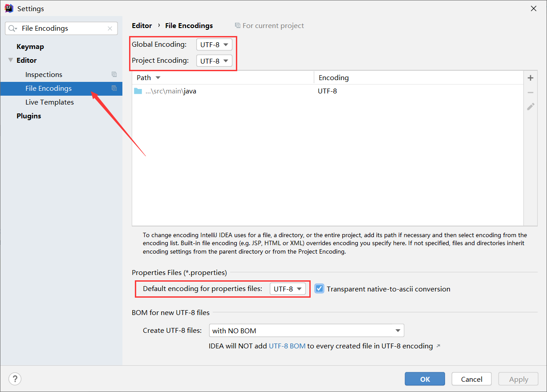This screenshot has width=547, height=392.
Task: Open the UTF-8 BOM link
Action: pyautogui.click(x=287, y=346)
